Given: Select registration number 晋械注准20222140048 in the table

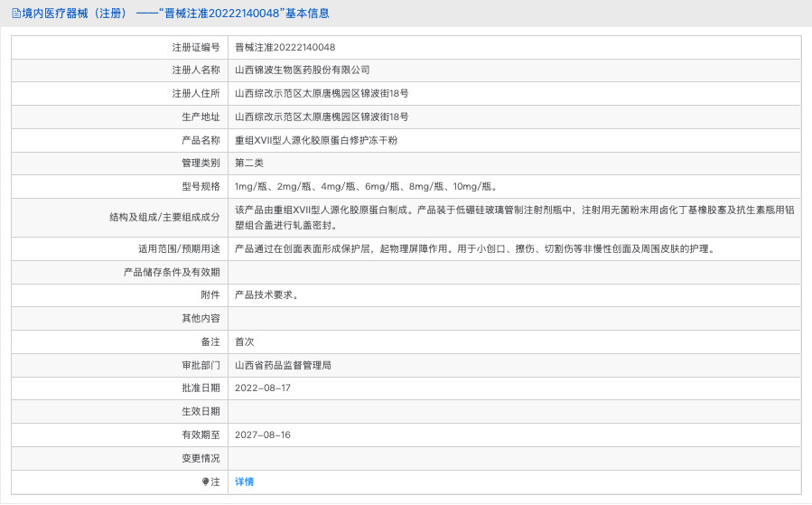Looking at the screenshot, I should pyautogui.click(x=285, y=47).
